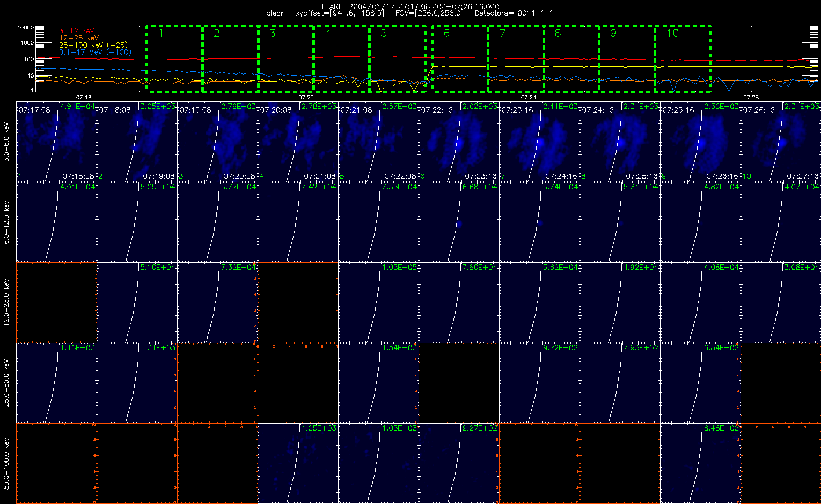This screenshot has width=821, height=504.
Task: Open the 25.0-50.0 keV image labeled 9.22E+02
Action: point(539,383)
